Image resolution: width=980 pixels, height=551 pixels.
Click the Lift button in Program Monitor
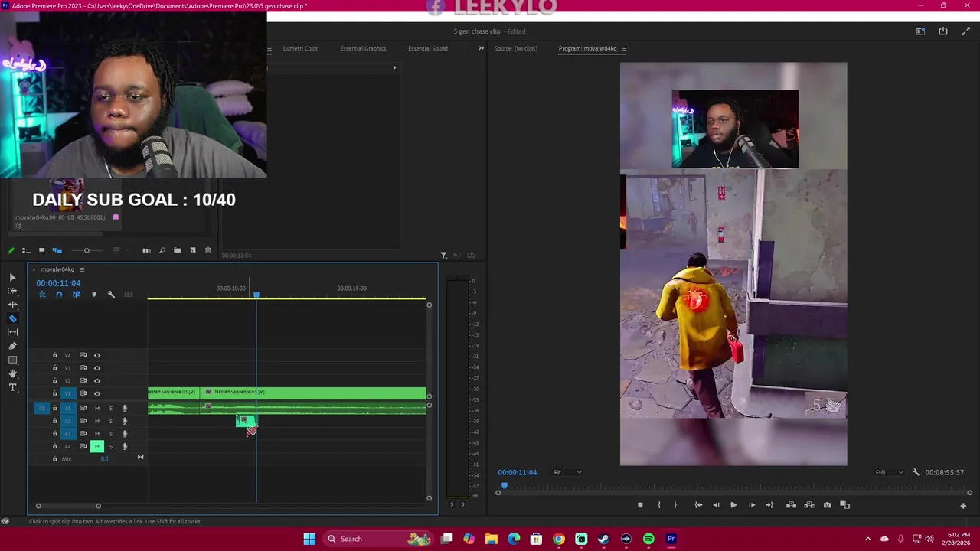[x=791, y=505]
